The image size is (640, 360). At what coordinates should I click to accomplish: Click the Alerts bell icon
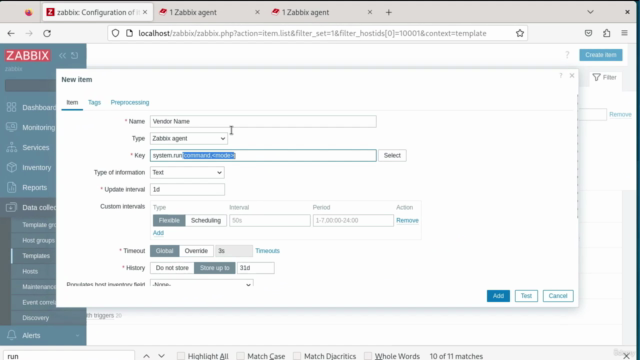point(11,336)
